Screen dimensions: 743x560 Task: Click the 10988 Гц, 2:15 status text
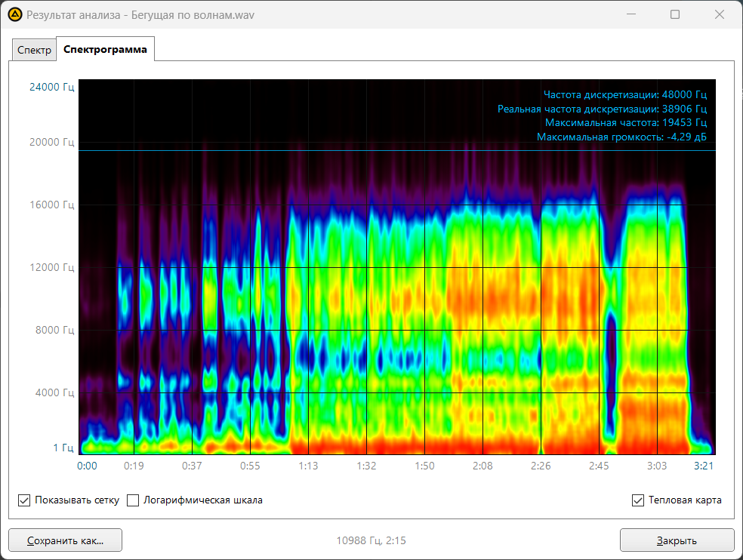coord(371,540)
